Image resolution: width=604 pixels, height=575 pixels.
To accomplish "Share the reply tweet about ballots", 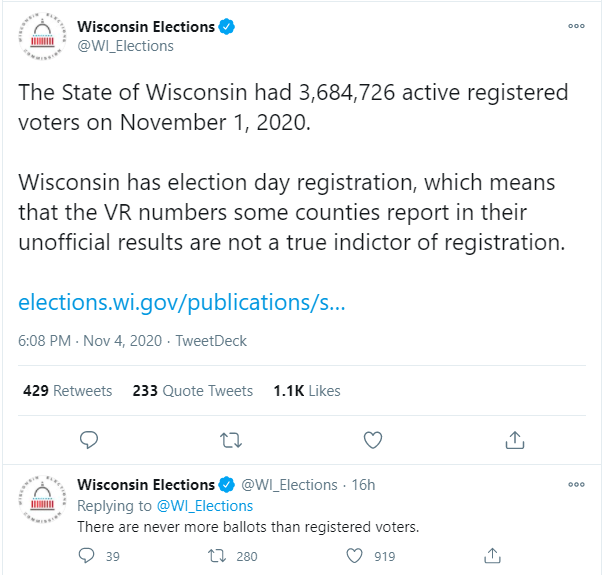I will coord(492,556).
